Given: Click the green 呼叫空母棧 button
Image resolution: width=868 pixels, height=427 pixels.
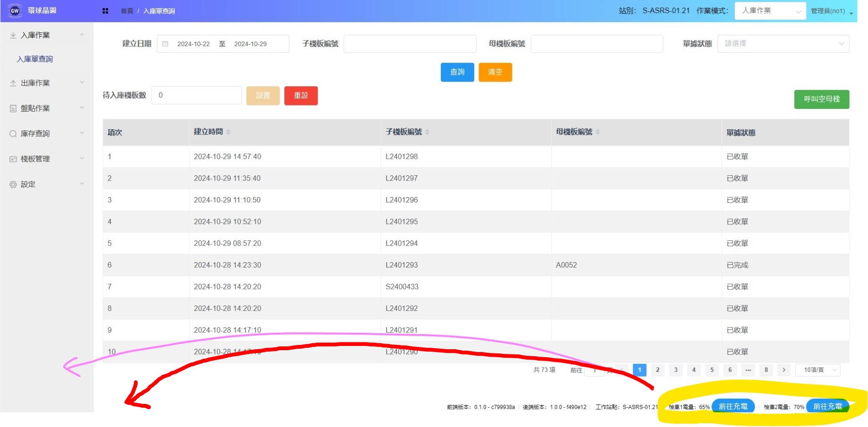Looking at the screenshot, I should (x=821, y=99).
